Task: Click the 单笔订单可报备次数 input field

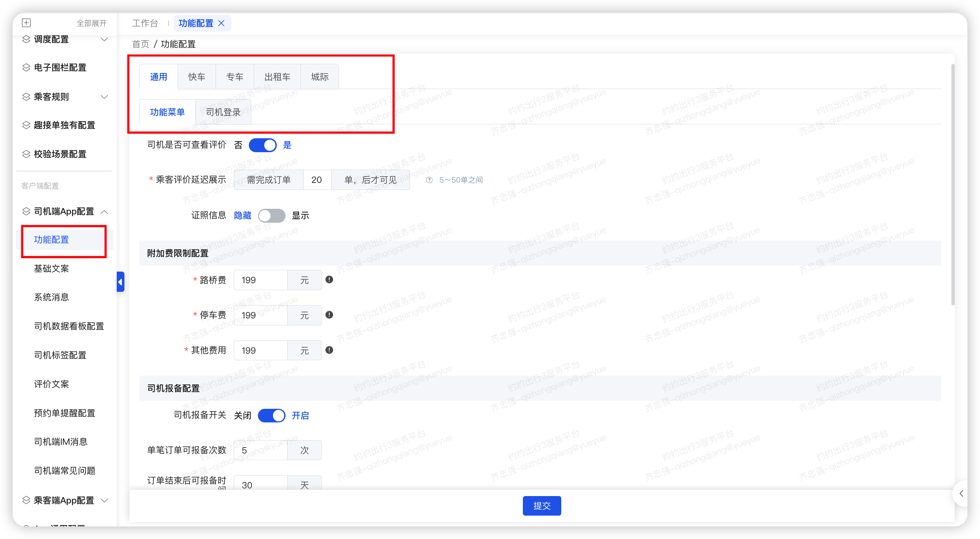Action: click(x=261, y=450)
